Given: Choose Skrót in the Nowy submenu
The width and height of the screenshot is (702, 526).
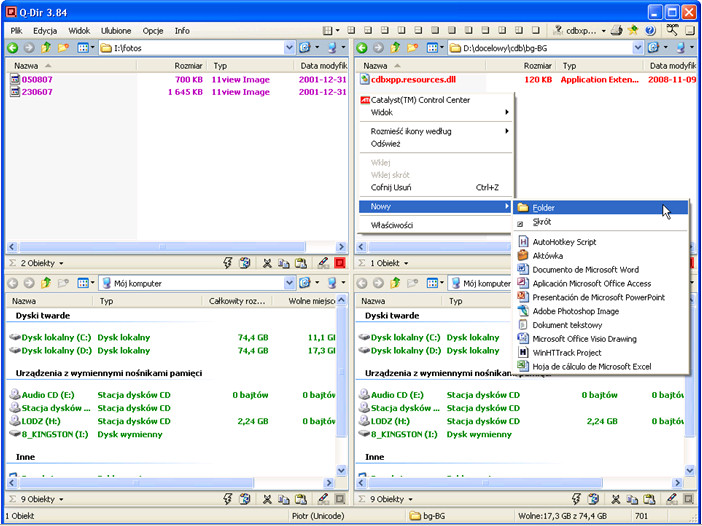Looking at the screenshot, I should point(601,222).
